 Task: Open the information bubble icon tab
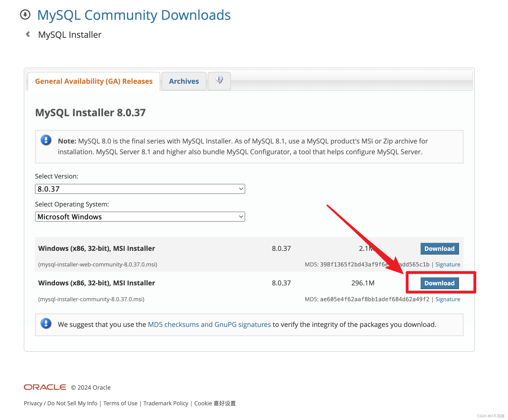click(219, 80)
